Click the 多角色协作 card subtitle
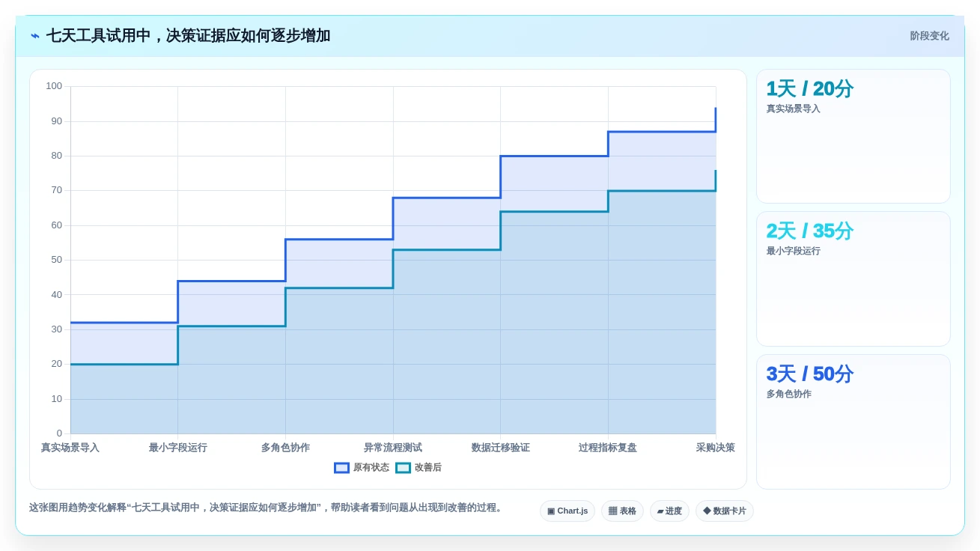Image resolution: width=980 pixels, height=551 pixels. click(x=788, y=394)
